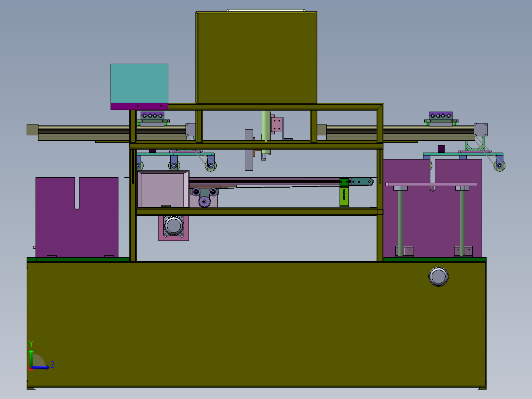Select the square motor with round face below frame
Screen dimensions: 532x399
(x=174, y=226)
